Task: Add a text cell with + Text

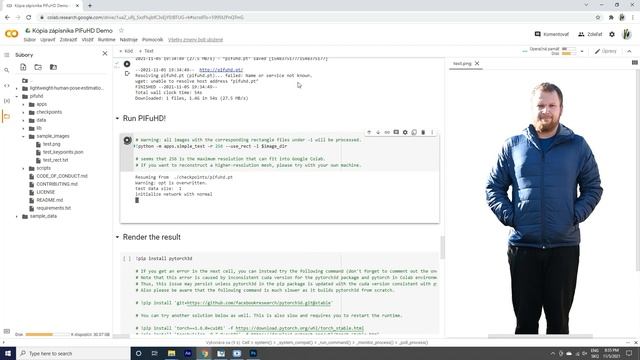Action: click(146, 51)
